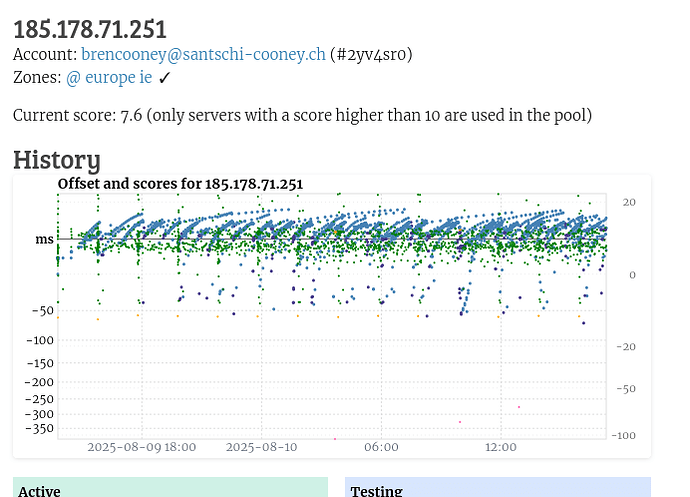Click the '-50' right score axis label
Image resolution: width=690 pixels, height=497 pixels.
click(626, 389)
